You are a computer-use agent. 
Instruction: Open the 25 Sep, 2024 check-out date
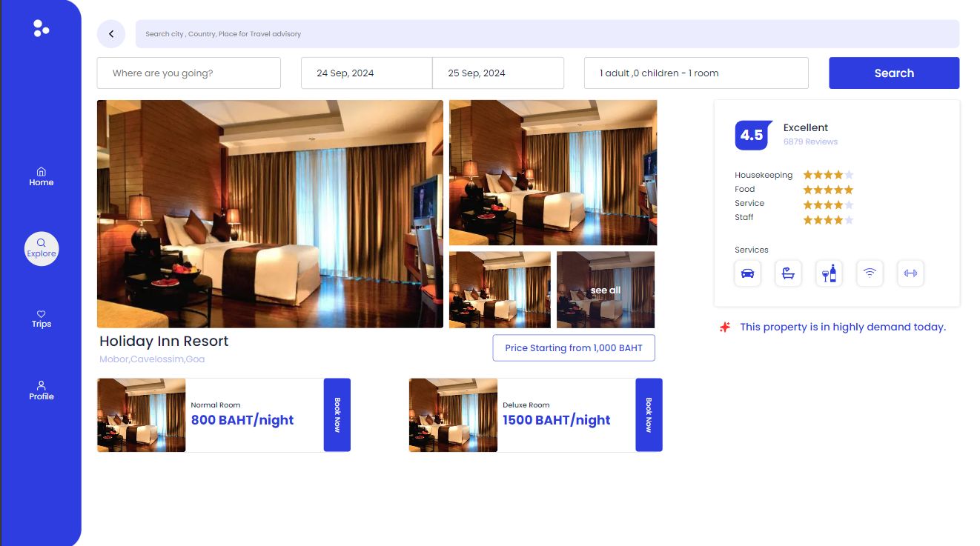[x=497, y=73]
